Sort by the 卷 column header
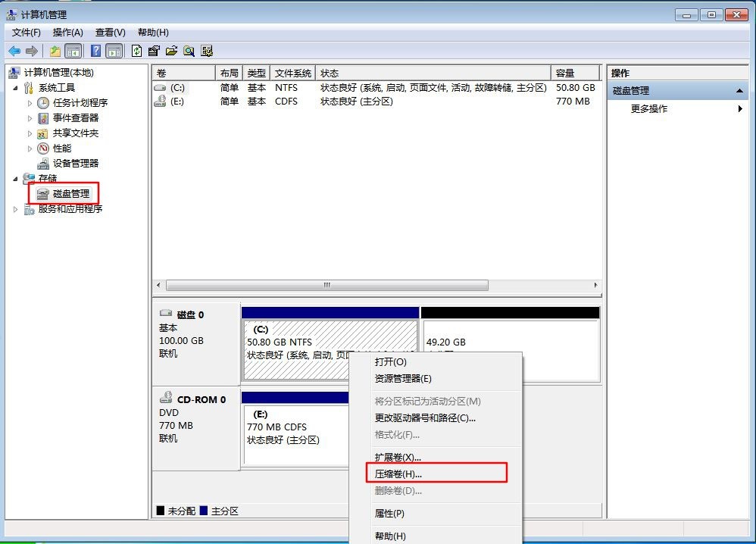The height and width of the screenshot is (544, 756). tap(183, 73)
